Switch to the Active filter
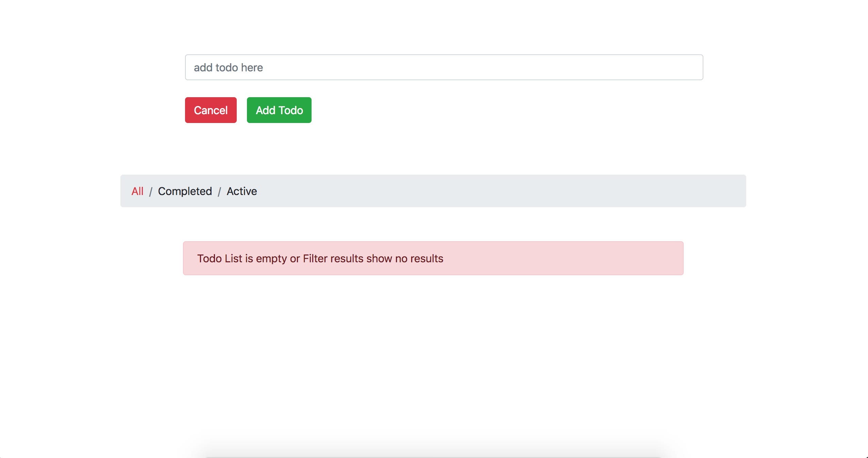Screen dimensions: 868x458 click(241, 191)
